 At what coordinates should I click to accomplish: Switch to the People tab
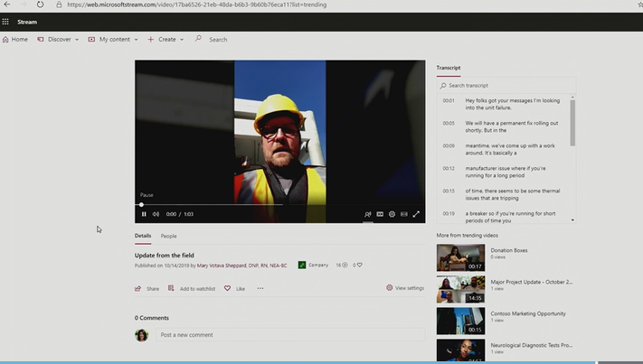[x=168, y=236]
